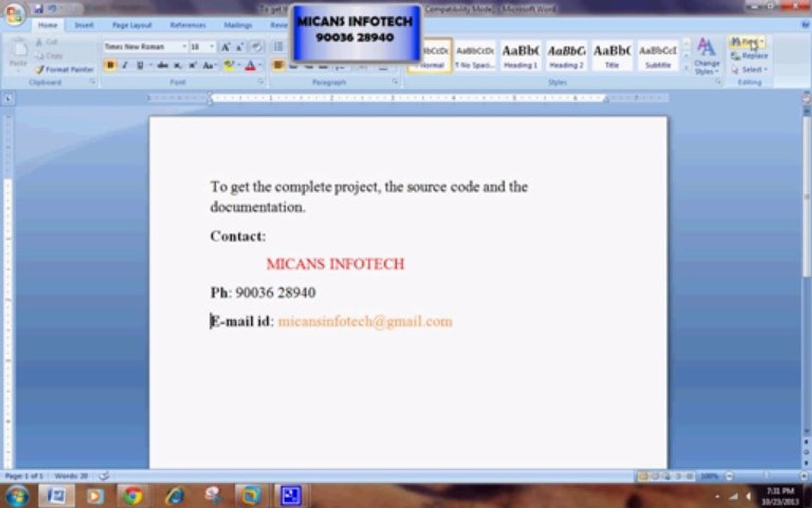Toggle Italic formatting
This screenshot has width=812, height=508.
coord(125,66)
